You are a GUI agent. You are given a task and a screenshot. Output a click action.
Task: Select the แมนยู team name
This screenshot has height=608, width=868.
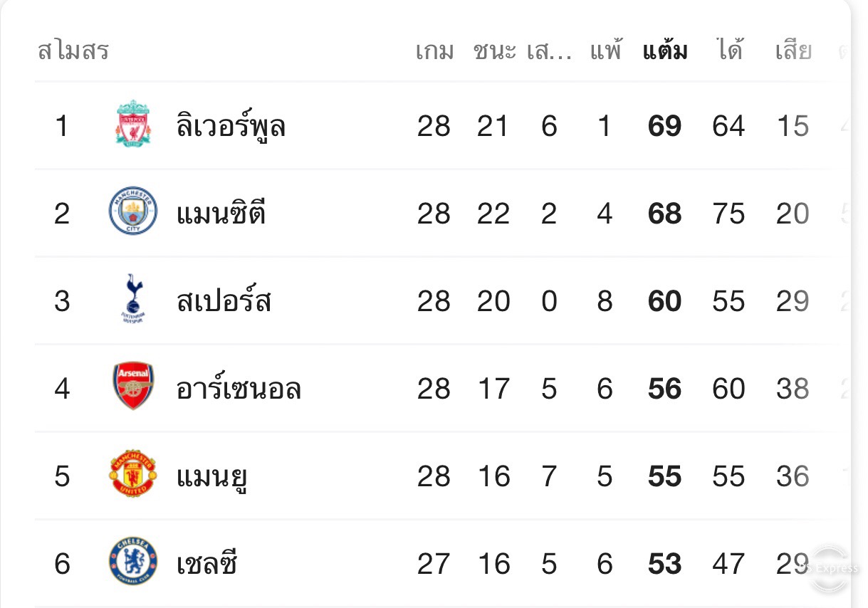pos(211,477)
